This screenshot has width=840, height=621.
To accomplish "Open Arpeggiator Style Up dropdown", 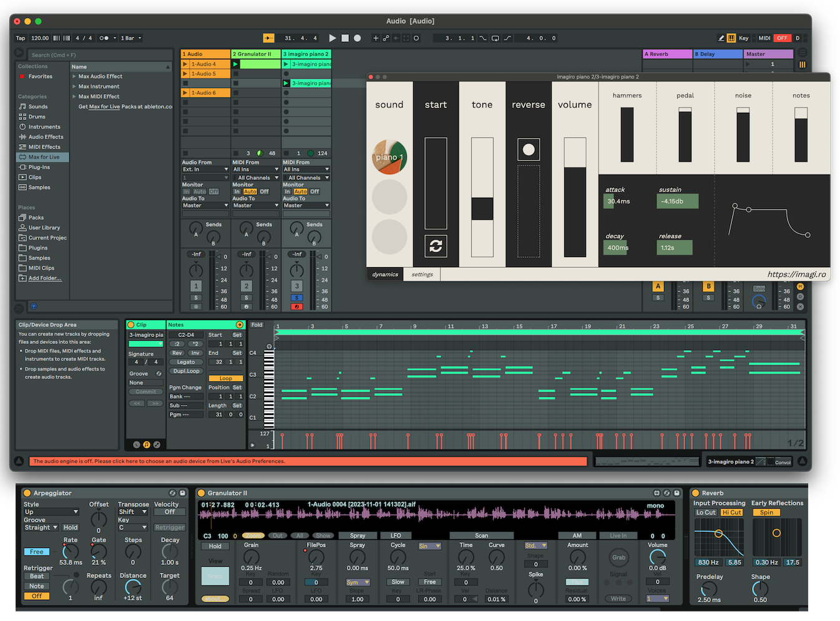I will 51,512.
